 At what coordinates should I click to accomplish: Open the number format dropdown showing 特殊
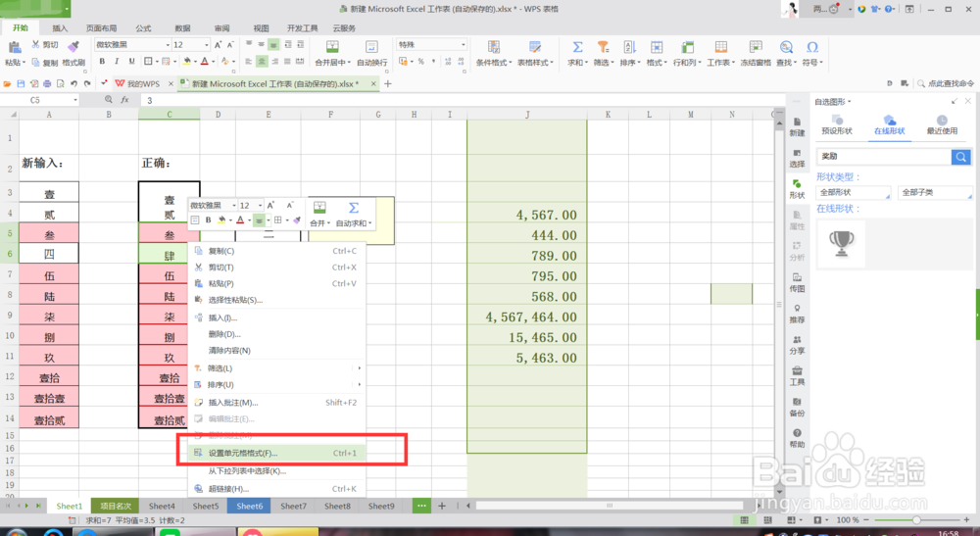[464, 44]
